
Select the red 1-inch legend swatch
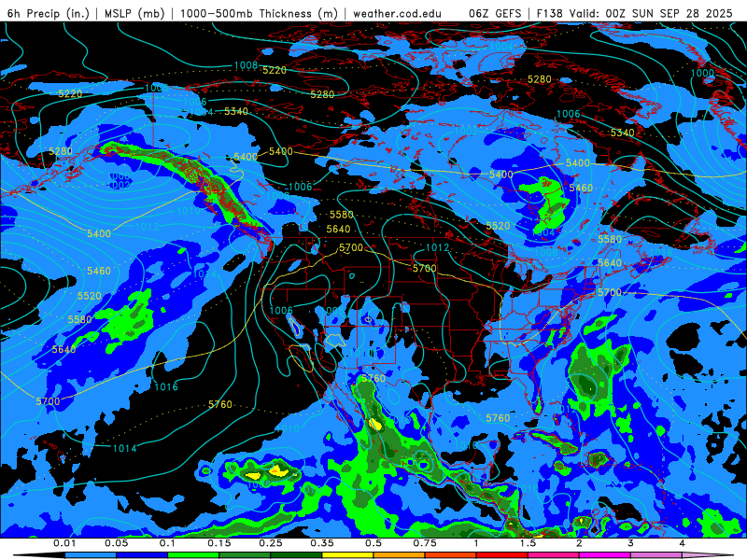point(502,555)
